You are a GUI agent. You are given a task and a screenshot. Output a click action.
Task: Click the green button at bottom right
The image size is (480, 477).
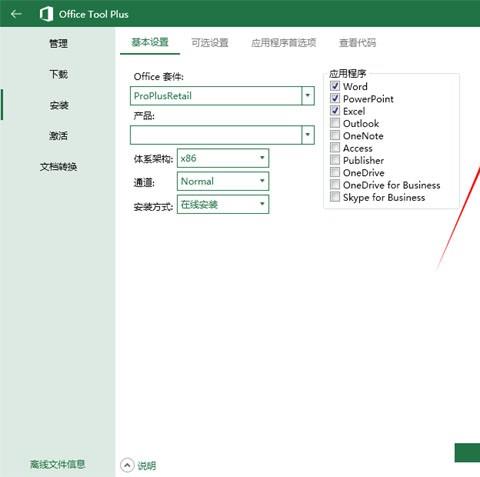(x=467, y=453)
